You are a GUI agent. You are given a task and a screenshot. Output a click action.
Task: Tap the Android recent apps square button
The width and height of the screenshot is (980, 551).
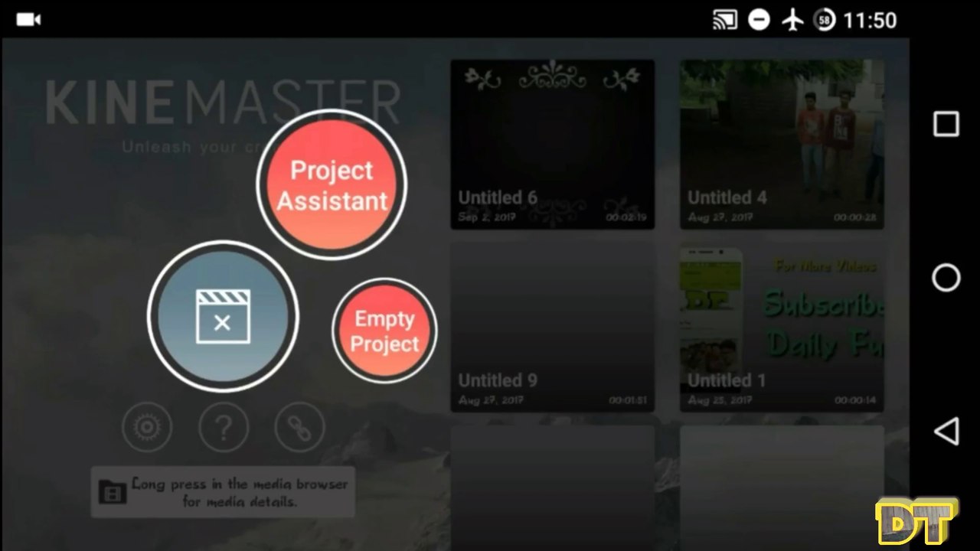tap(946, 124)
